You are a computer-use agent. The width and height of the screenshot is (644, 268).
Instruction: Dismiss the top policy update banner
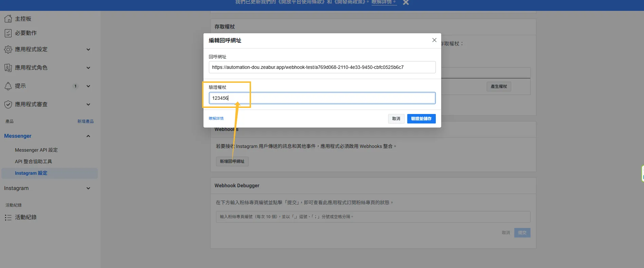(x=406, y=2)
